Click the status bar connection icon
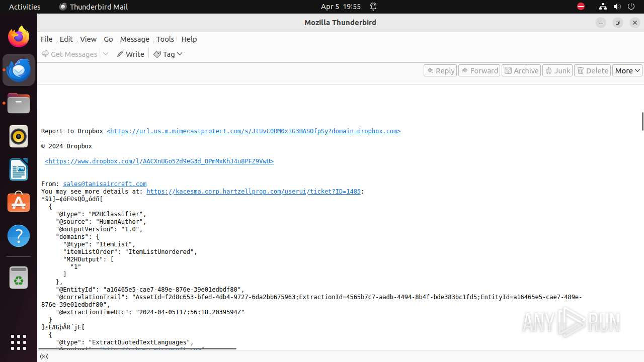This screenshot has height=362, width=644. click(44, 356)
